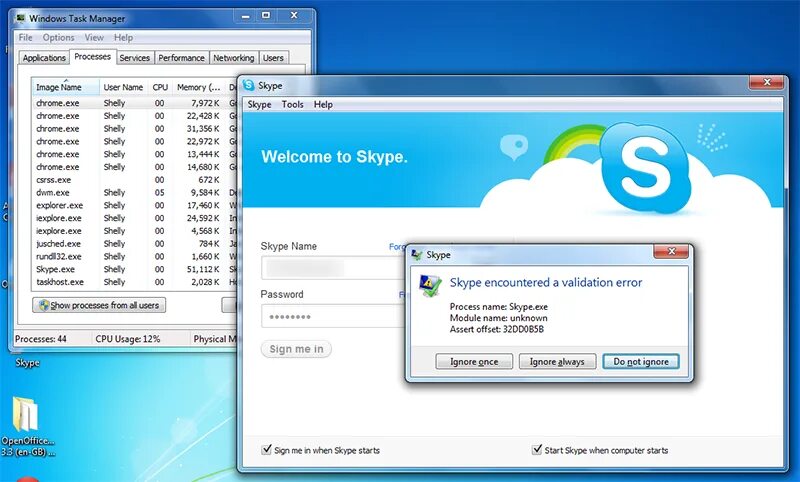Click the Skype Name input field

pyautogui.click(x=333, y=268)
